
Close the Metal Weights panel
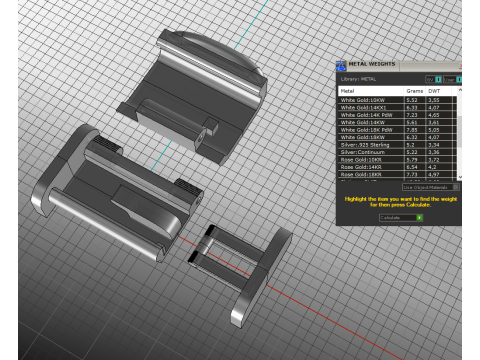point(460,66)
